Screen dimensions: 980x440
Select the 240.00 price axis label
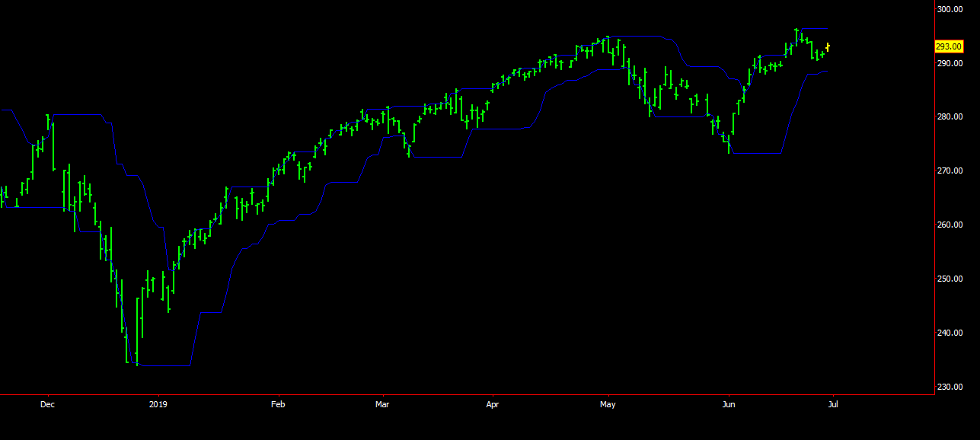[x=950, y=333]
